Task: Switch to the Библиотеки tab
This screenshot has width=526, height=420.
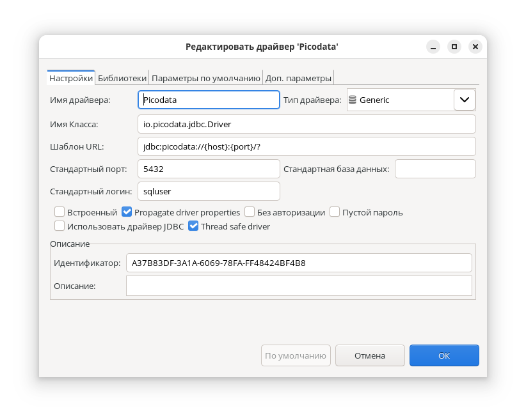Action: pos(122,77)
